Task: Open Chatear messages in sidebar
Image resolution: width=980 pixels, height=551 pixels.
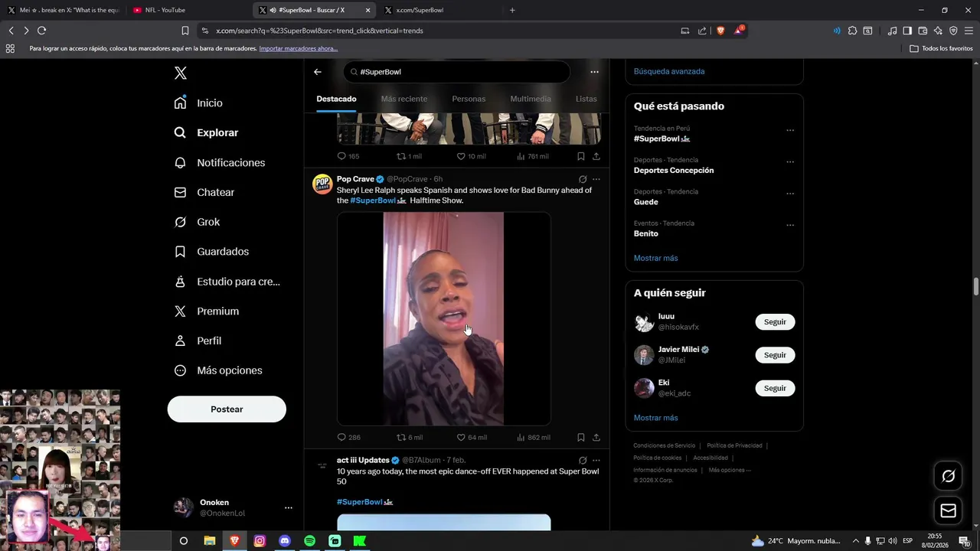Action: 204,192
